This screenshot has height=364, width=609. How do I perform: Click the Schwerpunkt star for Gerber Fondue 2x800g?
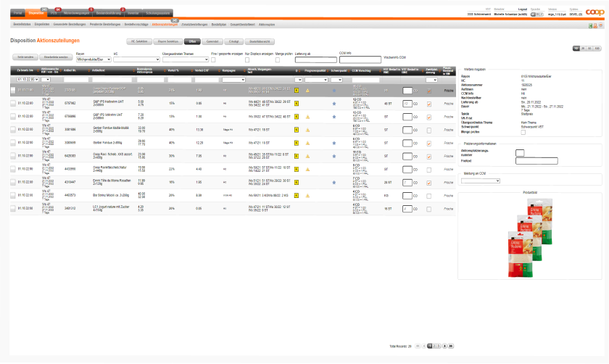coord(334,143)
